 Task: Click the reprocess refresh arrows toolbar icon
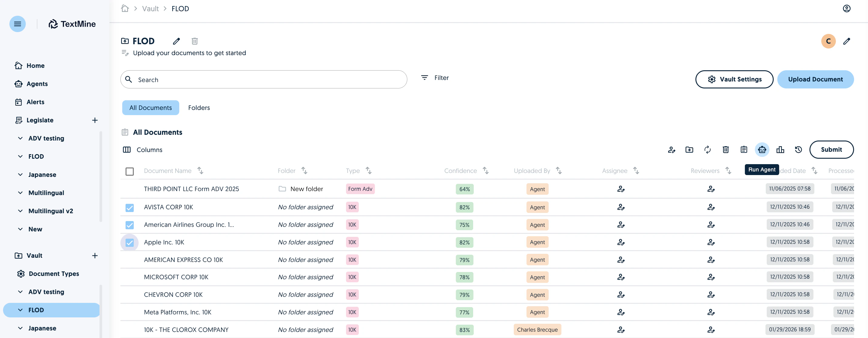click(x=708, y=150)
